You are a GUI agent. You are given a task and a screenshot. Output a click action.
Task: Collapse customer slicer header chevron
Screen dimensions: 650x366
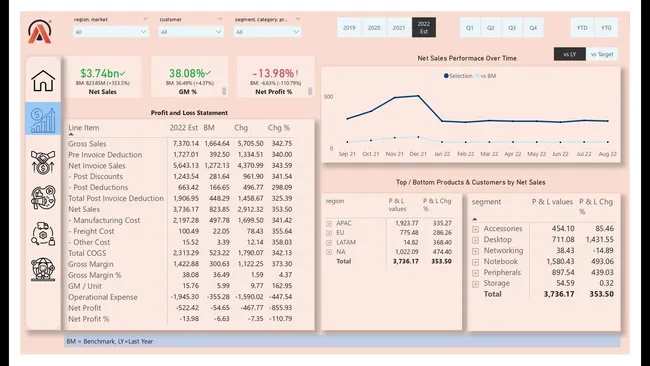click(220, 19)
